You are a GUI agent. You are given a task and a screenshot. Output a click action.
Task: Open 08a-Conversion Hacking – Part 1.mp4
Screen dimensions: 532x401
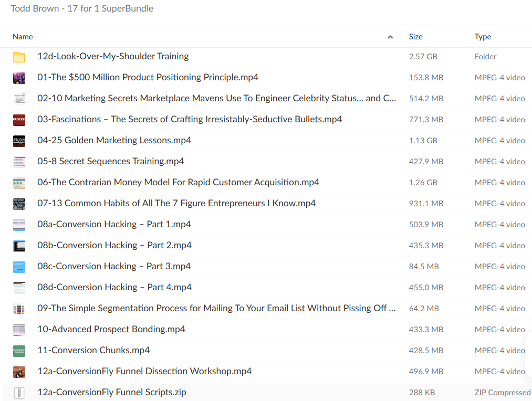[x=114, y=225]
